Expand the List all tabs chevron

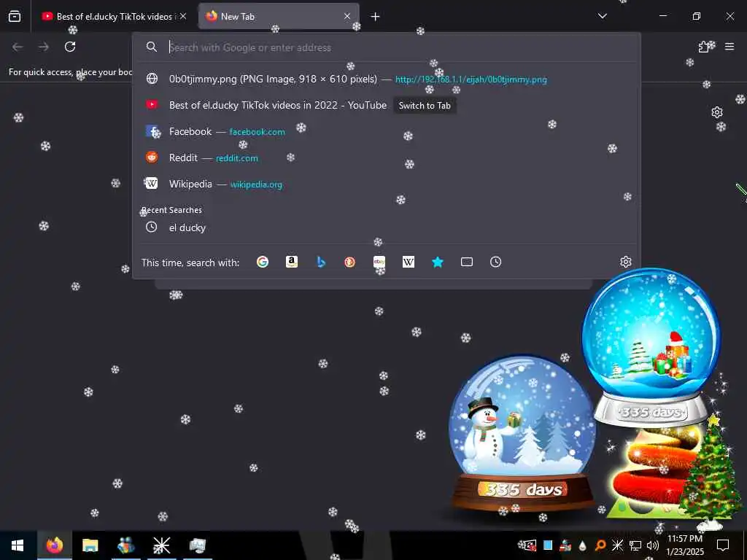[603, 16]
